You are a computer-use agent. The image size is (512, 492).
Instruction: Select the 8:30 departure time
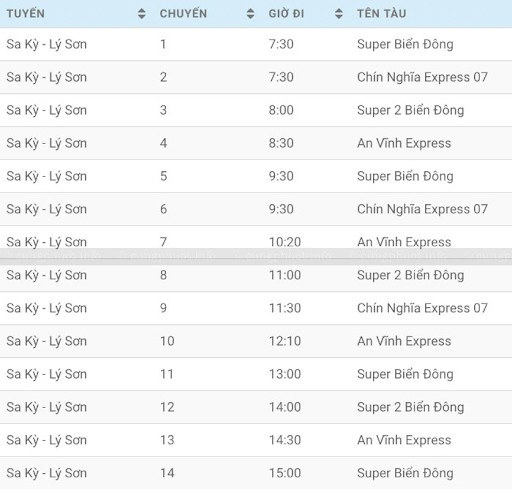point(281,143)
